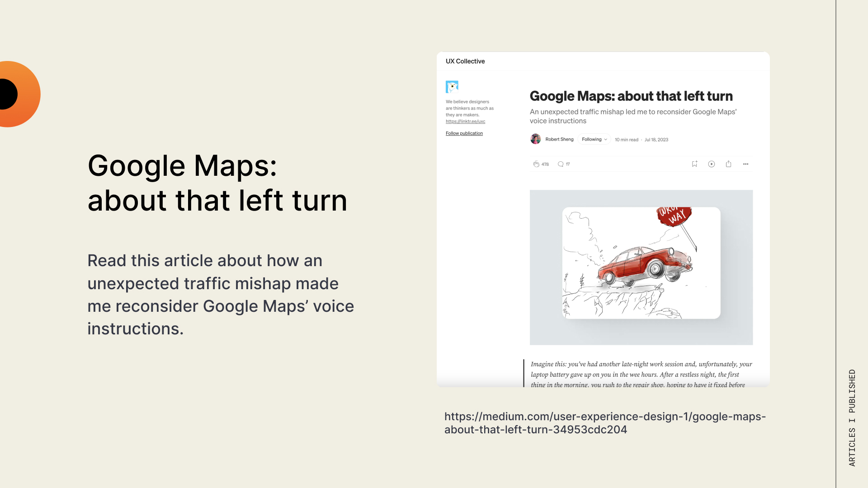This screenshot has height=488, width=868.
Task: Click the UX Collective header title
Action: point(465,61)
